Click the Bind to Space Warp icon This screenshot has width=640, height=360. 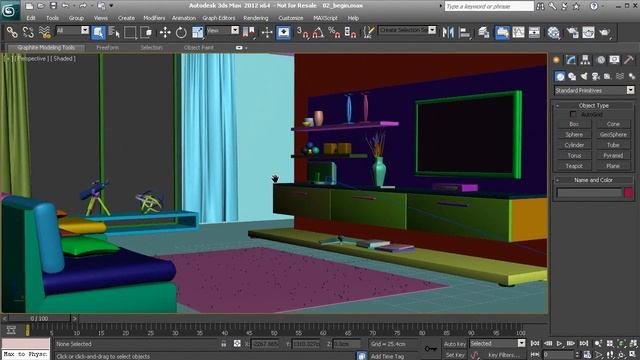44,32
